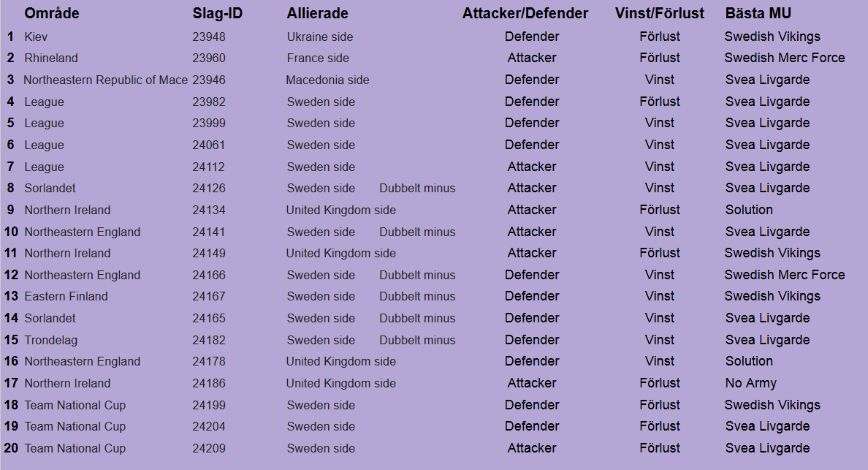Viewport: 868px width, 470px height.
Task: Click Eastern Finland area
Action: coord(66,297)
